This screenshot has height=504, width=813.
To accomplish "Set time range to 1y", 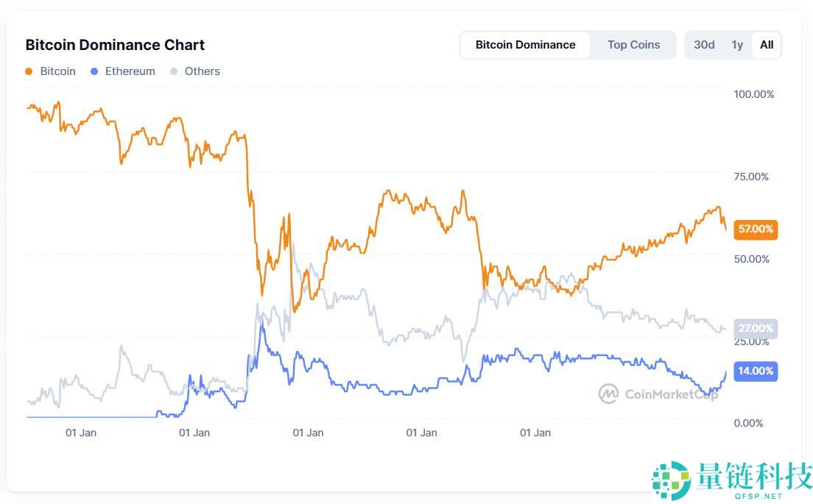I will point(737,45).
